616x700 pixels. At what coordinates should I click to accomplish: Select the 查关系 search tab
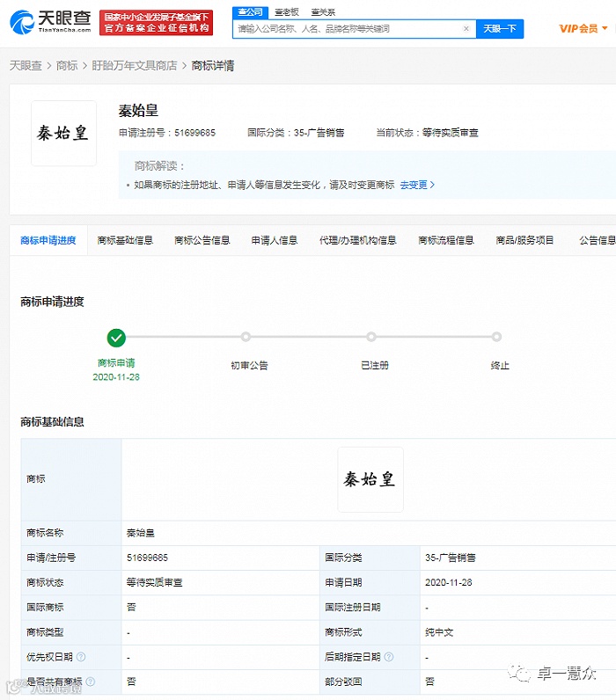click(323, 12)
